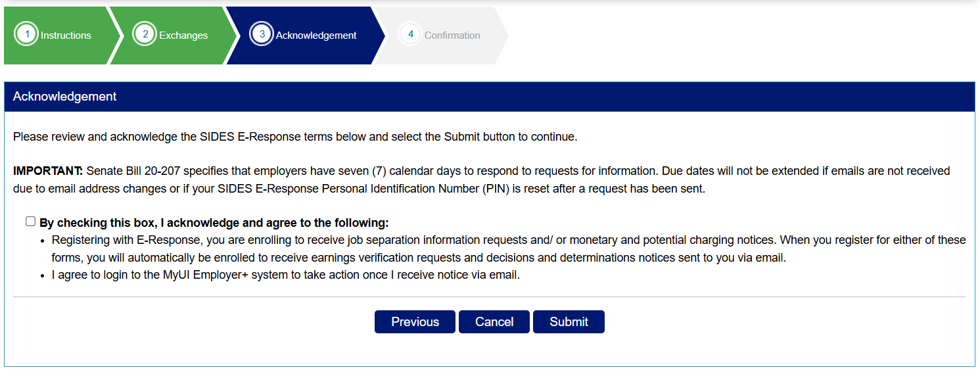The image size is (980, 378).
Task: Click the Acknowledgement panel header title
Action: tap(65, 97)
